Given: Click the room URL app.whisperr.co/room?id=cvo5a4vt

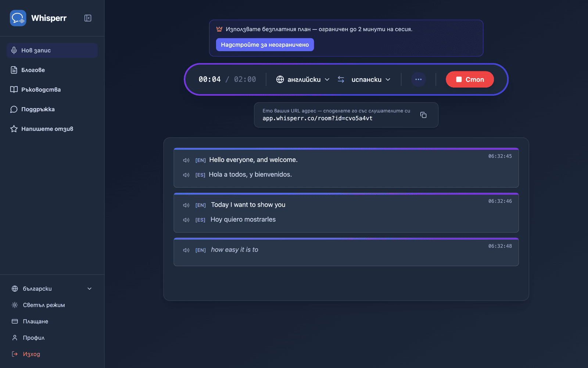Looking at the screenshot, I should pyautogui.click(x=318, y=118).
